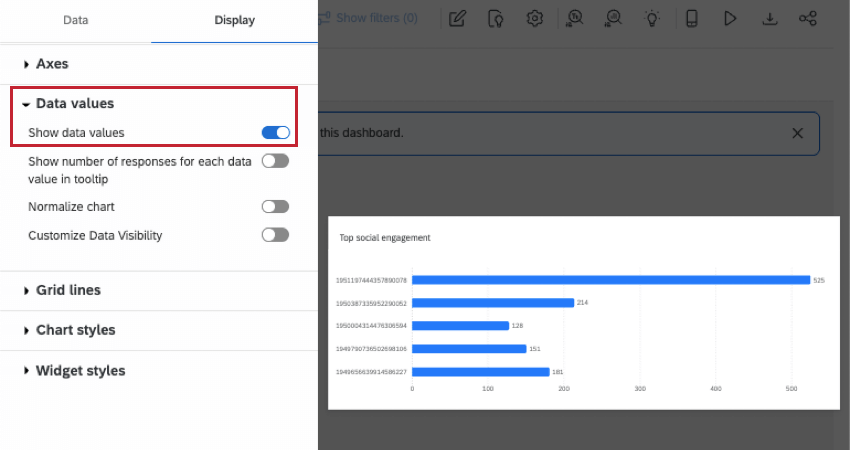The width and height of the screenshot is (850, 450).
Task: Click the edit dashboard pencil icon
Action: [457, 18]
